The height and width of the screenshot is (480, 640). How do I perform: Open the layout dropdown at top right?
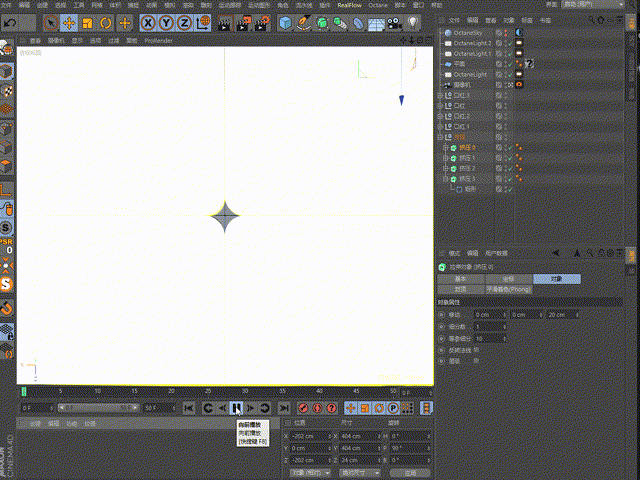pyautogui.click(x=593, y=4)
